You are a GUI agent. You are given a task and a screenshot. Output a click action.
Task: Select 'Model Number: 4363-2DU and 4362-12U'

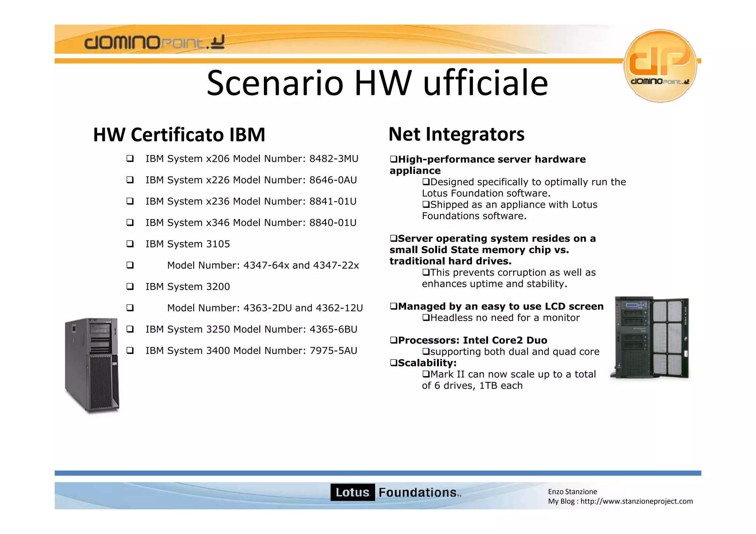(265, 308)
